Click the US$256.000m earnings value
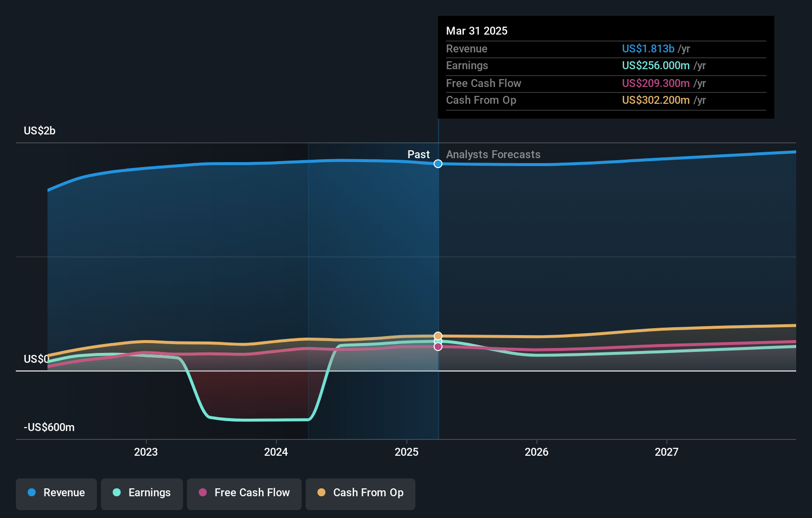 click(656, 65)
